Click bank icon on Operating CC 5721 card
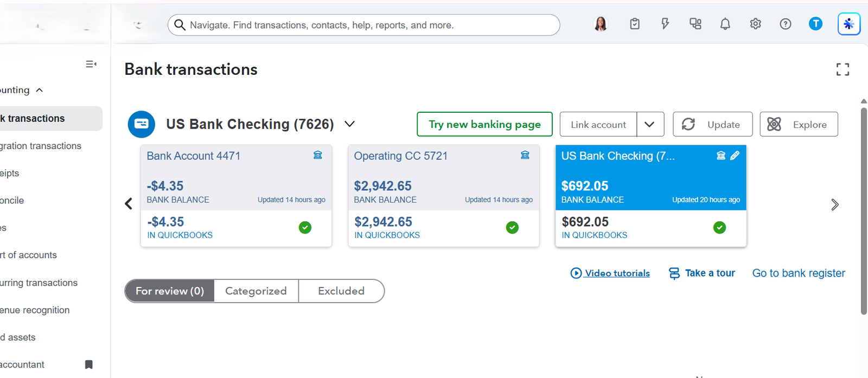The image size is (868, 378). (x=525, y=155)
